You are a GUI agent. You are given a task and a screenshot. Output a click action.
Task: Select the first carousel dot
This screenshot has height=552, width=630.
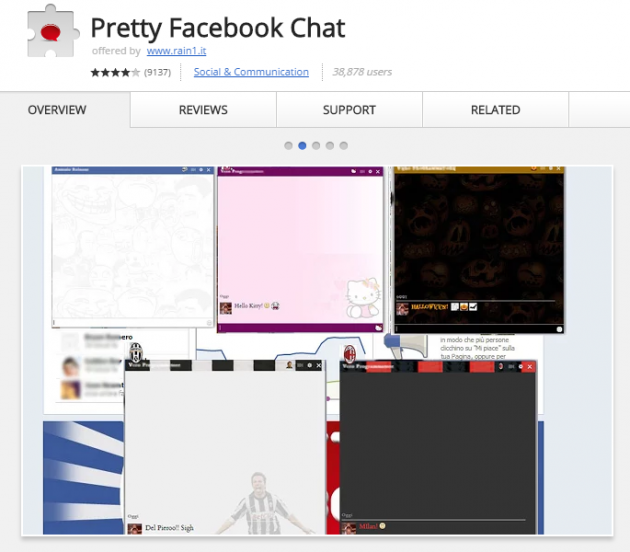[288, 146]
